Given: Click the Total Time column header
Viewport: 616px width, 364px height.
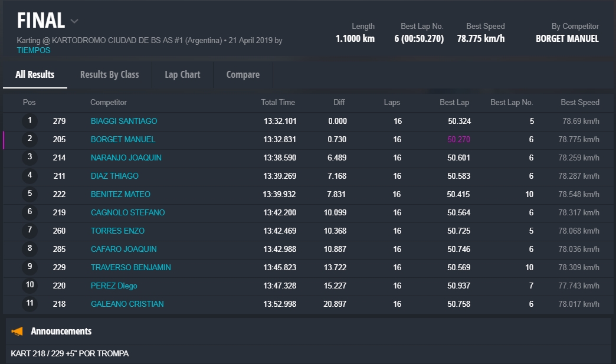Looking at the screenshot, I should (278, 102).
